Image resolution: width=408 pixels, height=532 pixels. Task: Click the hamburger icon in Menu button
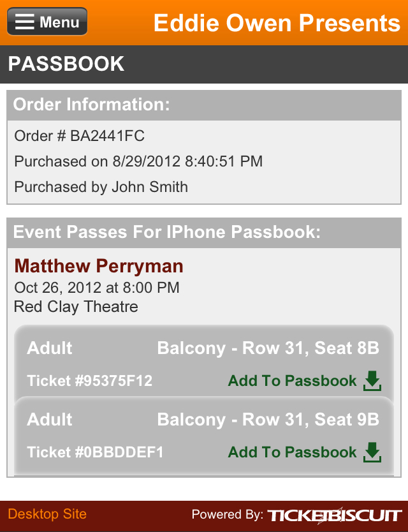[25, 22]
